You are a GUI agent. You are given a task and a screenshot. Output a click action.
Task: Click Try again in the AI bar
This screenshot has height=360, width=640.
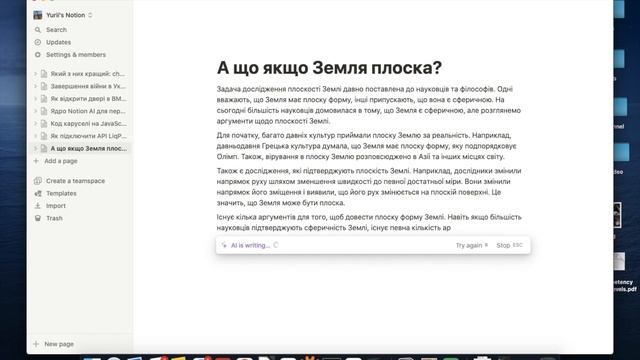point(472,245)
